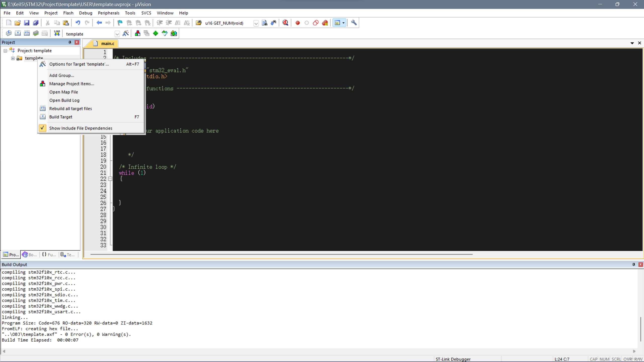Viewport: 644px width, 362px height.
Task: Insert a breakpoint using the red dot icon
Action: click(298, 23)
